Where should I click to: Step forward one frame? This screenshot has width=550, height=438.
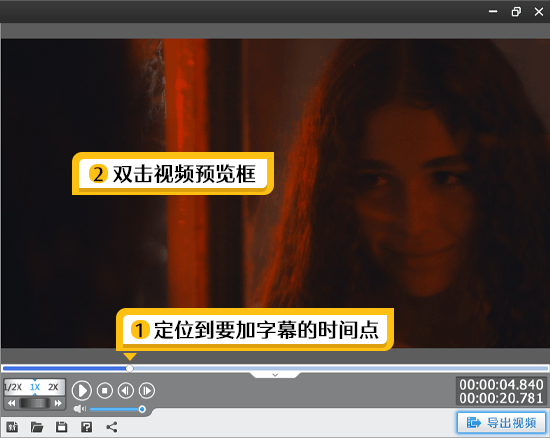(147, 390)
